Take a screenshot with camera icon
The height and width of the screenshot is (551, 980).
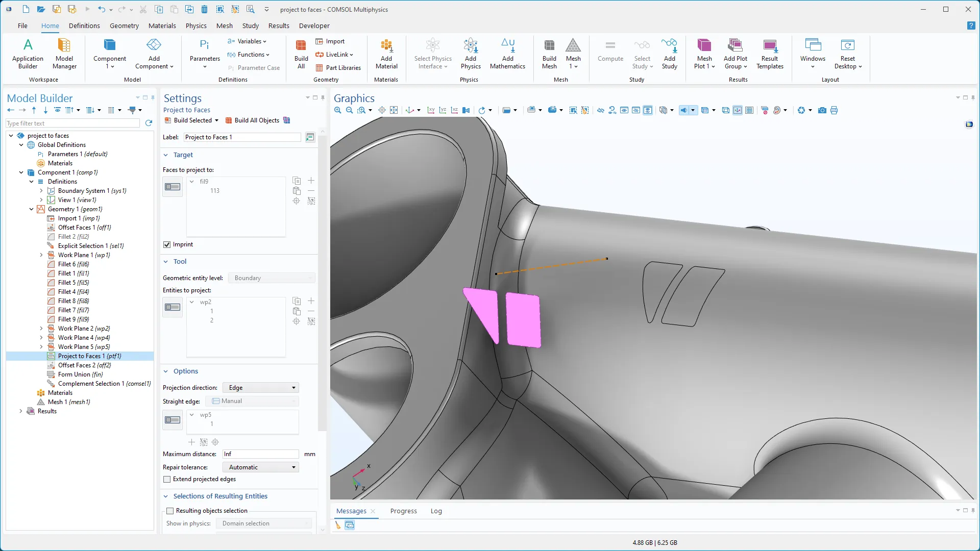[x=822, y=110]
